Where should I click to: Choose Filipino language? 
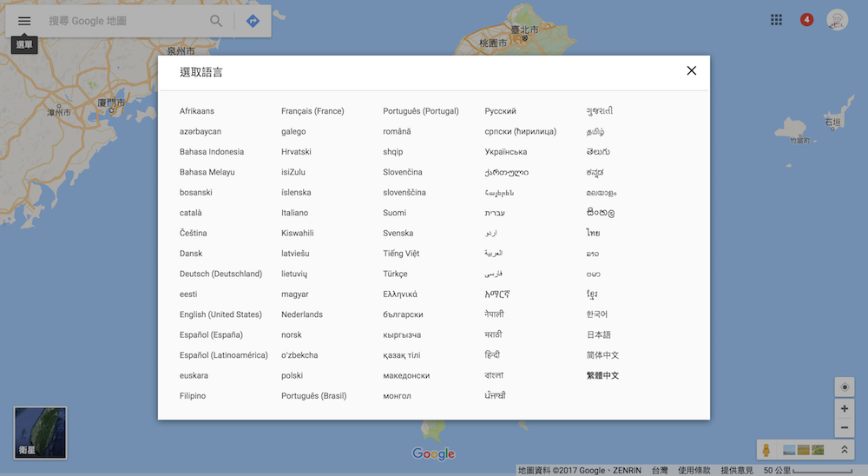[192, 395]
